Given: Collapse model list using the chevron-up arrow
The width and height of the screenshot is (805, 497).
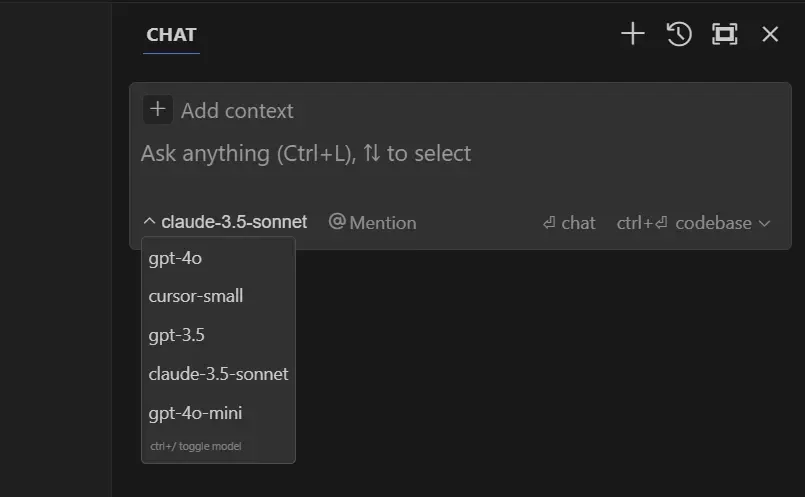Looking at the screenshot, I should pos(149,222).
